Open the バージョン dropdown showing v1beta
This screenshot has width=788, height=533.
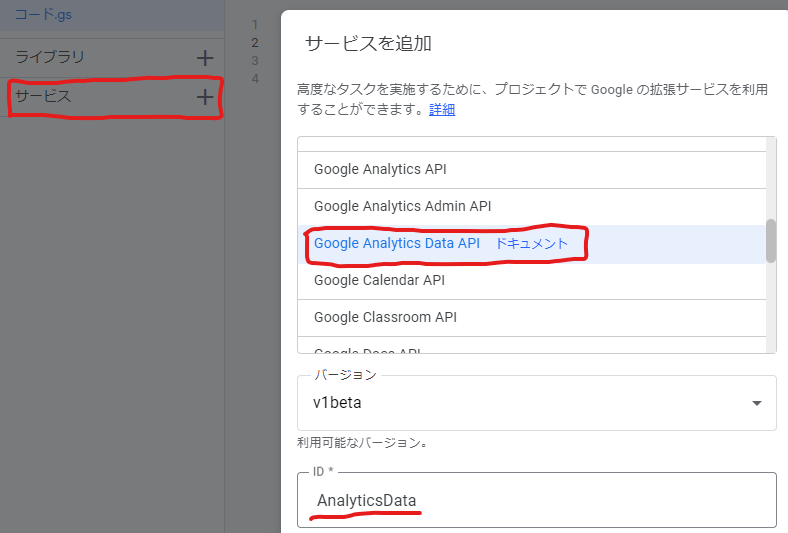point(537,403)
